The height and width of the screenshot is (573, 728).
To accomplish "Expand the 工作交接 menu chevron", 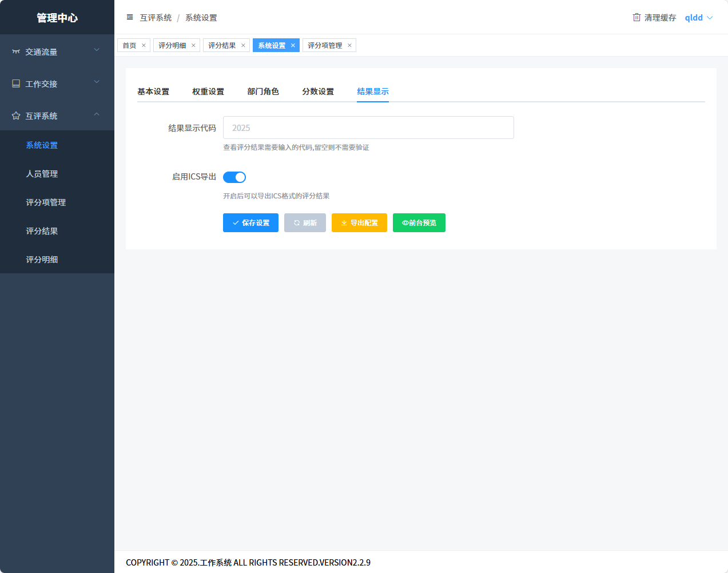I will [x=97, y=82].
